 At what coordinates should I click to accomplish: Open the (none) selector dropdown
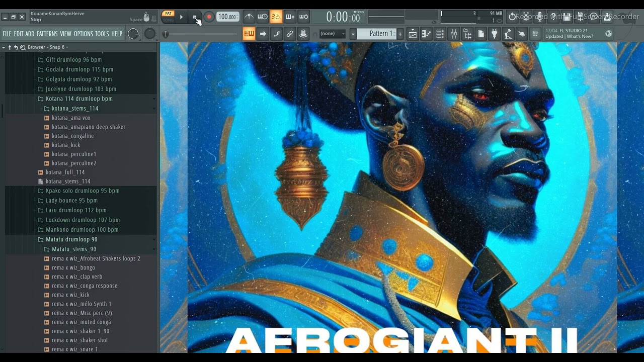332,34
